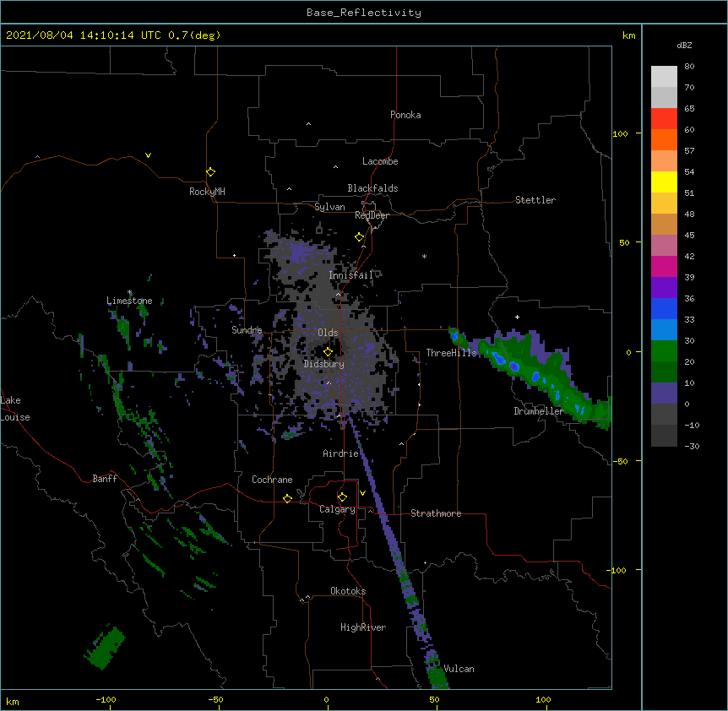Click the Calgary city label
This screenshot has height=711, width=728.
pos(338,509)
